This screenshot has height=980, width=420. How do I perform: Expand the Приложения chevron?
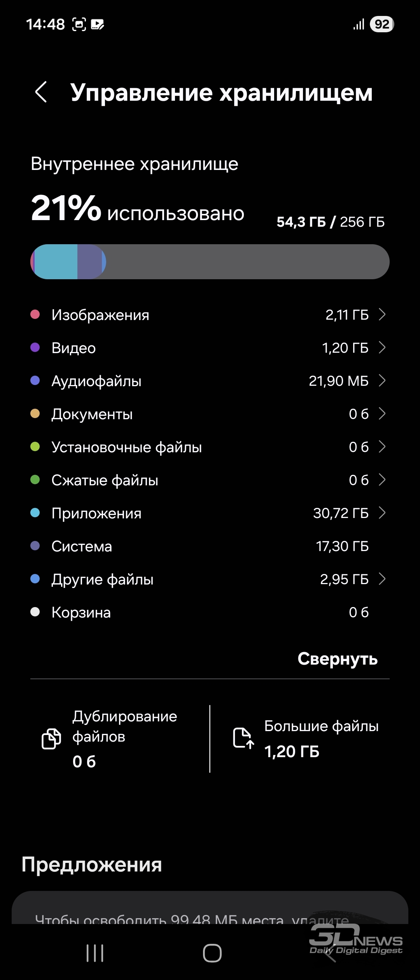click(x=382, y=513)
